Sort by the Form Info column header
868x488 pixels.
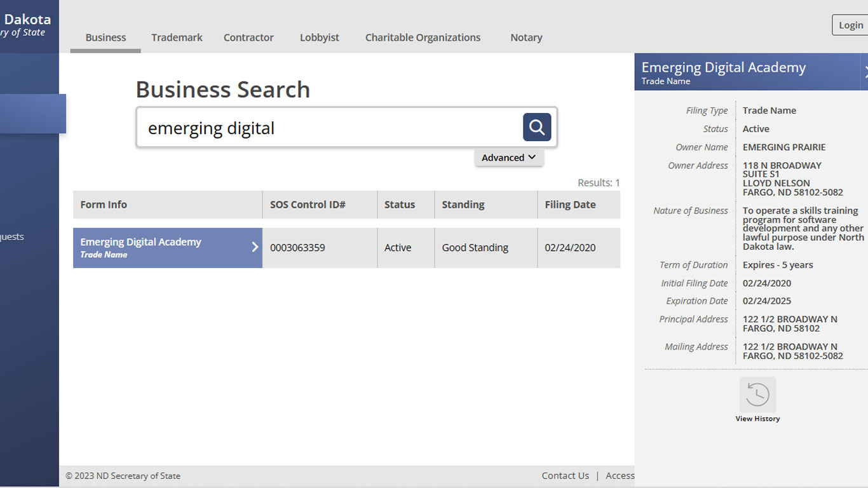click(168, 205)
